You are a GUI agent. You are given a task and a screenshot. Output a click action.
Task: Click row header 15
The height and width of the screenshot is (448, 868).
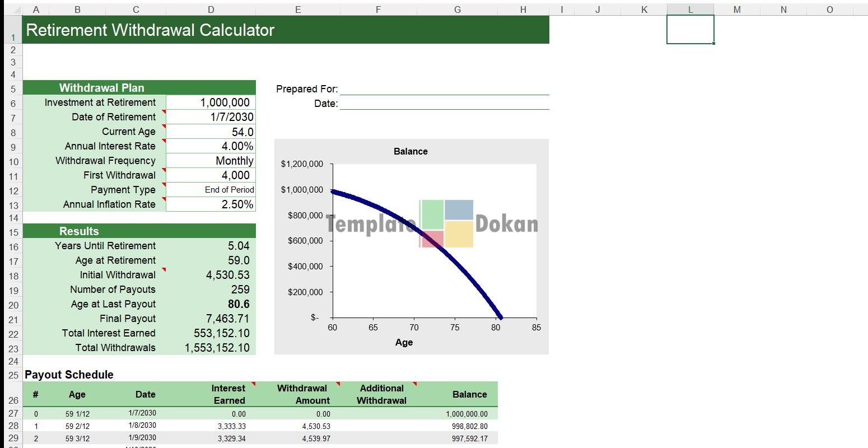pos(13,232)
